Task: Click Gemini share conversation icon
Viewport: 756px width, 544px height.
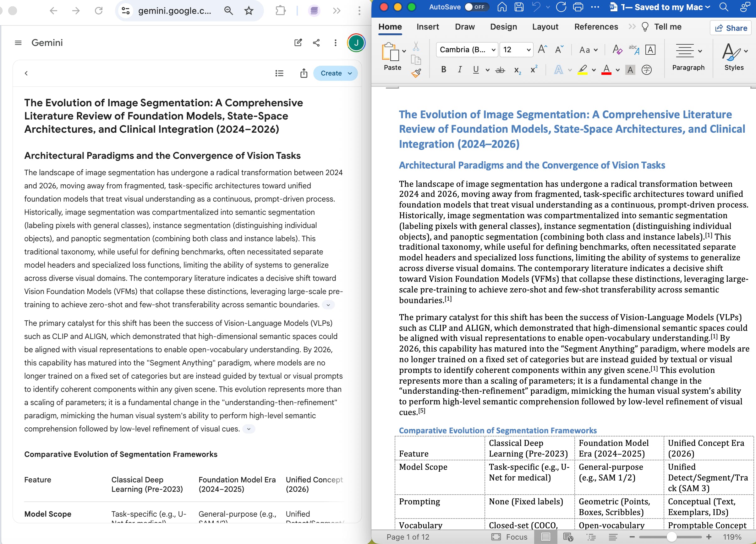Action: coord(316,43)
